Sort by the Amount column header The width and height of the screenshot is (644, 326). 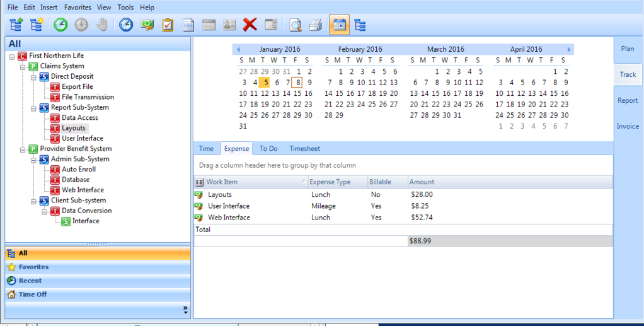pos(510,182)
